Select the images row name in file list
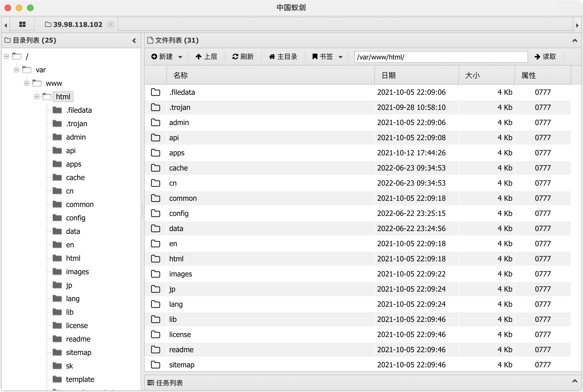The width and height of the screenshot is (583, 392). (x=181, y=274)
